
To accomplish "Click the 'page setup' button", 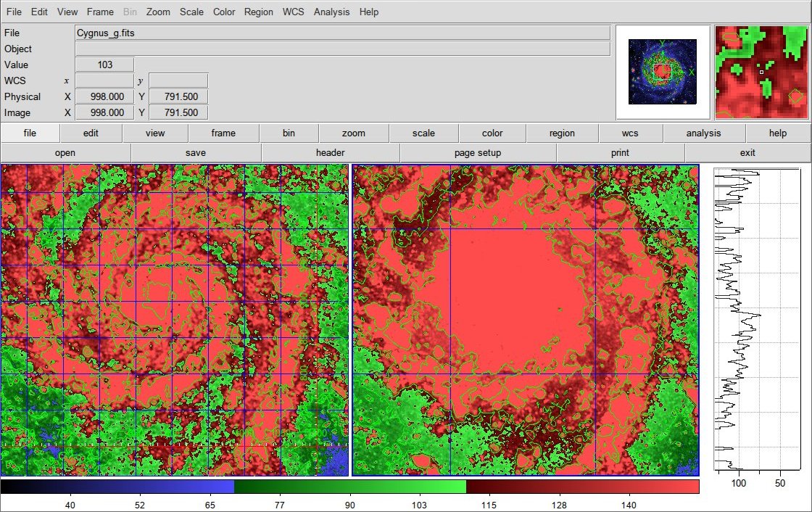I will (x=478, y=153).
